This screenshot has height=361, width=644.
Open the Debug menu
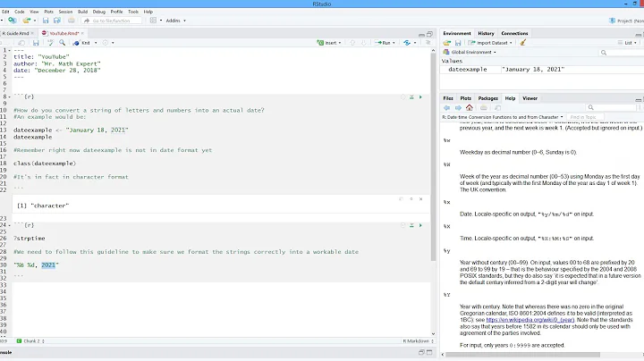[99, 12]
